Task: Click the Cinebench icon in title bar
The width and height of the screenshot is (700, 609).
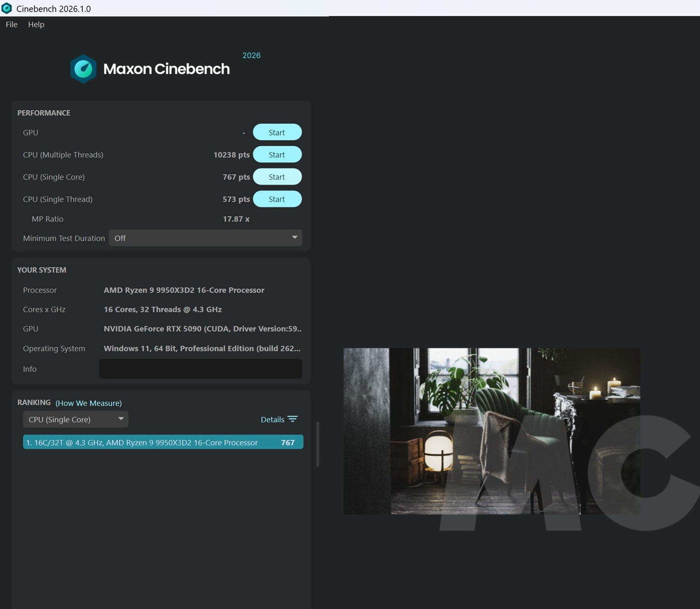Action: tap(7, 8)
